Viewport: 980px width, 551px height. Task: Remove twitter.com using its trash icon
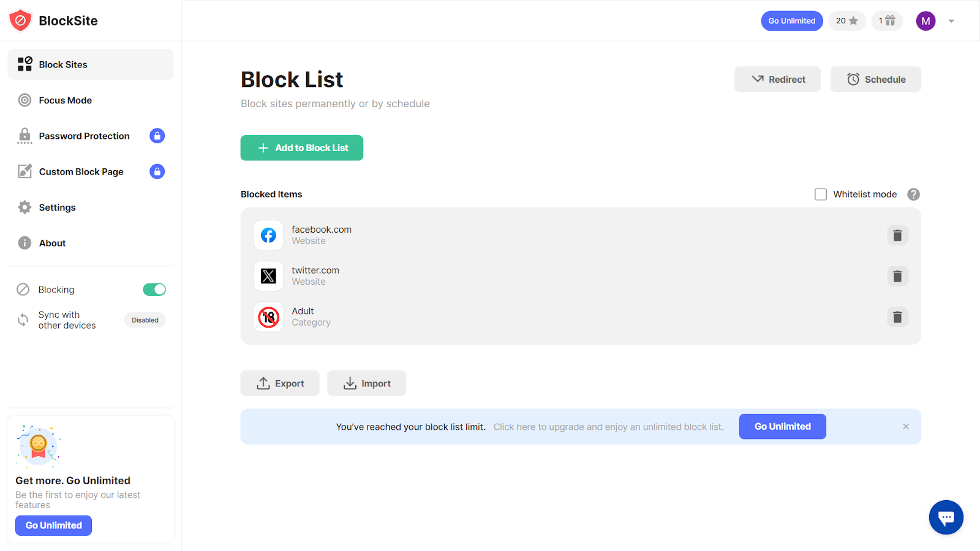(897, 276)
